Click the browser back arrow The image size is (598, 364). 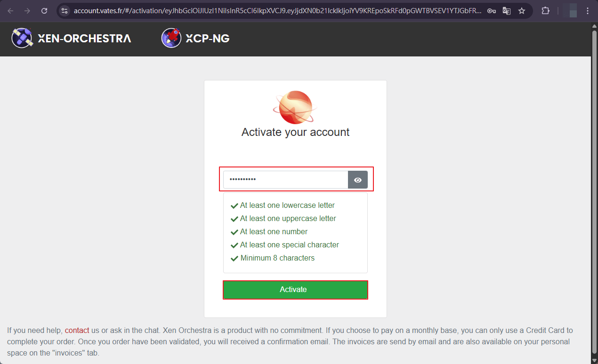pyautogui.click(x=11, y=11)
